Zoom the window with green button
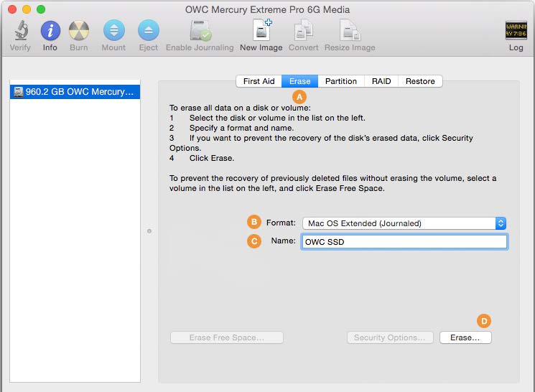Screen dimensions: 535x392 (41, 9)
